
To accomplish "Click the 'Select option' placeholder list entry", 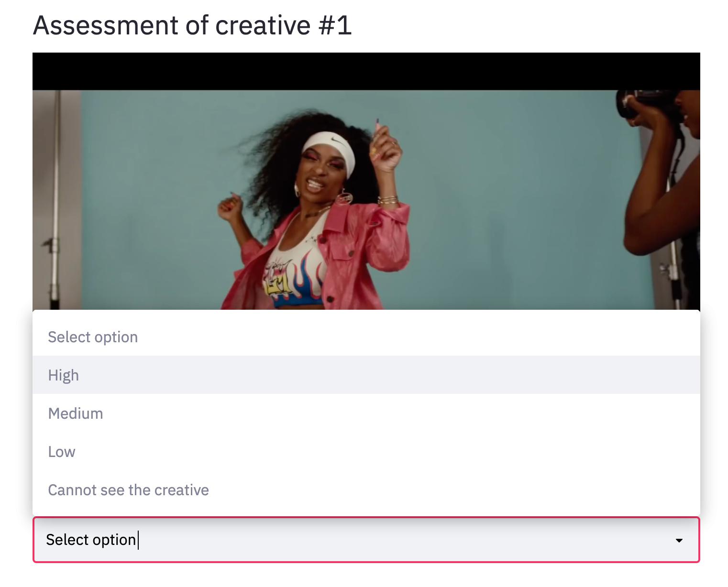I will [93, 337].
